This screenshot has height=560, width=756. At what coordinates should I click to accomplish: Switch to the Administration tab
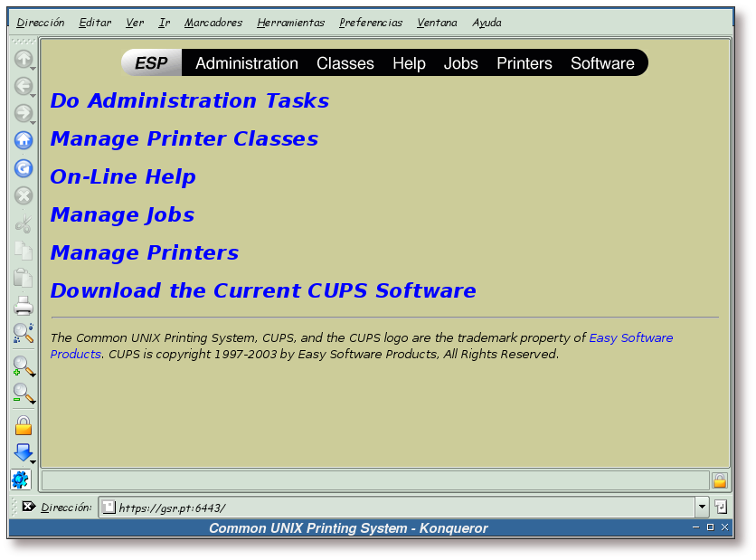246,63
